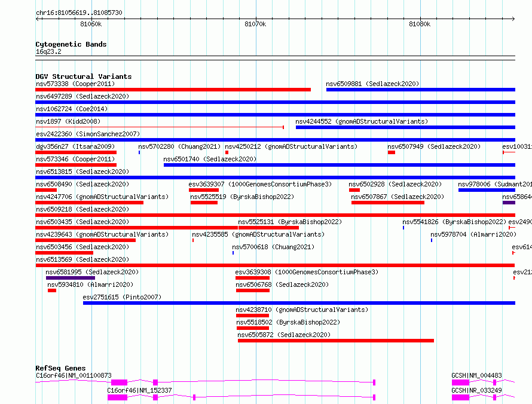Screen dimensions: 532x404
Task: Click the nsv6513815 (Sedlazeck2020) label
Action: [x=82, y=172]
